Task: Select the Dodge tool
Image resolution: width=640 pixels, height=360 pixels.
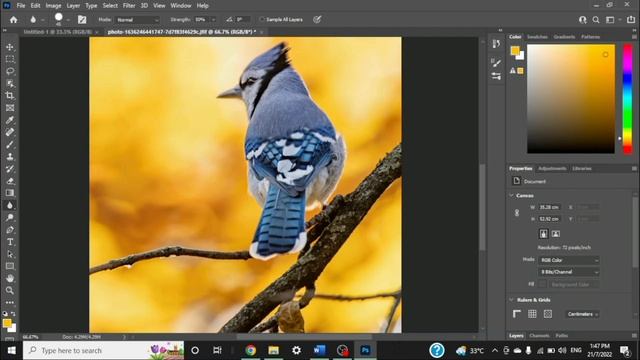Action: 10,218
